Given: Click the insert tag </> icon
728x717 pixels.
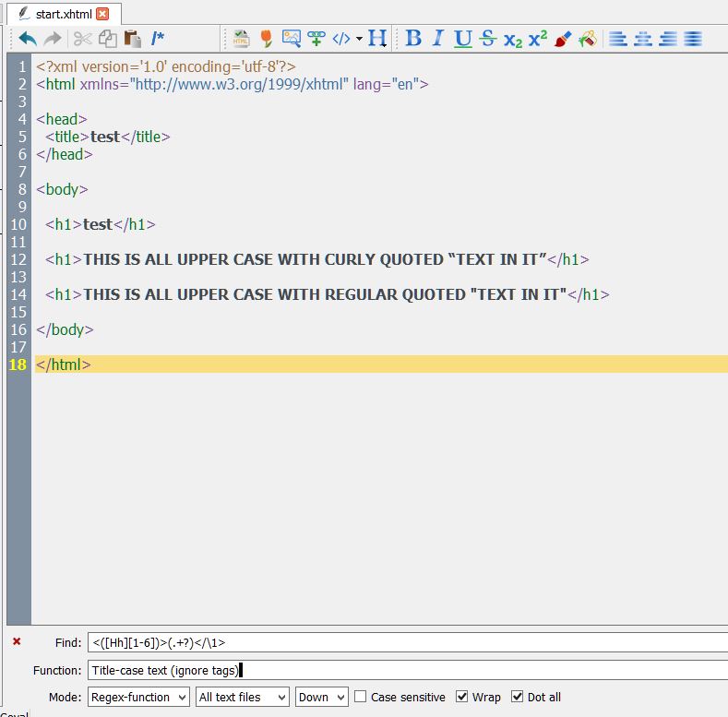Looking at the screenshot, I should coord(341,39).
